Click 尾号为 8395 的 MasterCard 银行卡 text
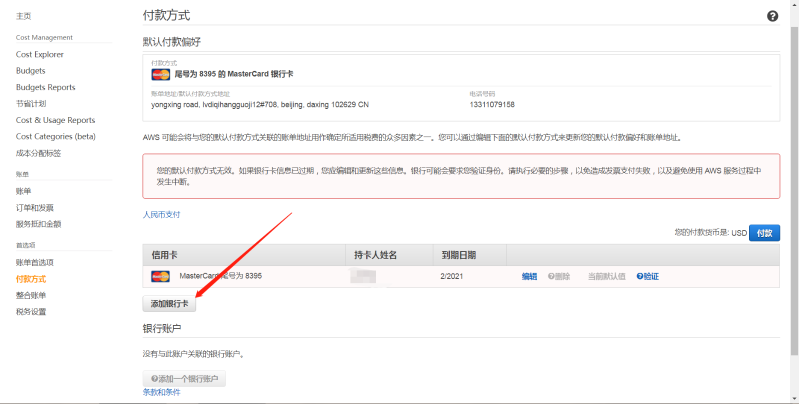Screen dimensions: 799x404 pos(234,74)
